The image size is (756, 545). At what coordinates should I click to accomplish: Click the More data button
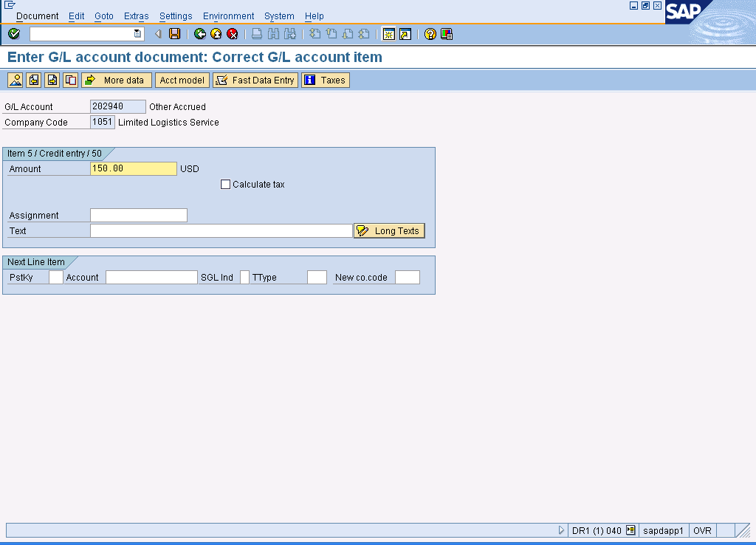(117, 80)
